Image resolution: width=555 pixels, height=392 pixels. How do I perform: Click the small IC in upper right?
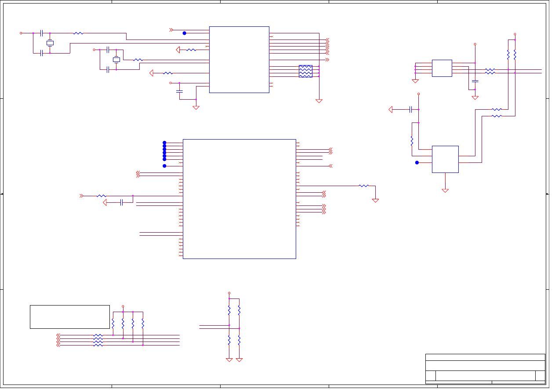(442, 68)
